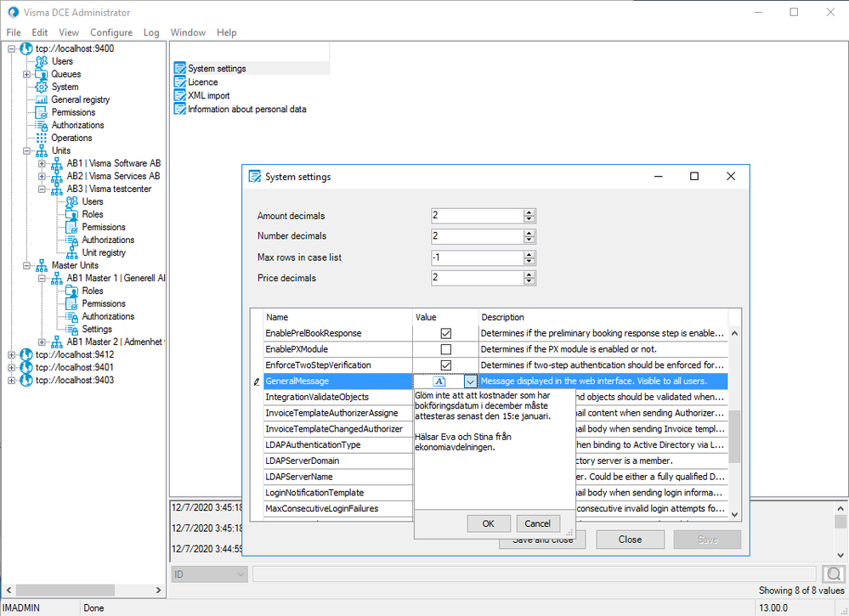849x616 pixels.
Task: Toggle the EnablePXModule checkbox
Action: pyautogui.click(x=445, y=349)
